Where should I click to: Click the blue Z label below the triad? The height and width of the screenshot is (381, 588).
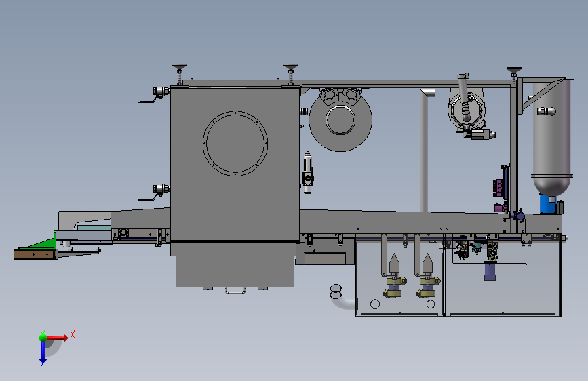click(x=42, y=365)
